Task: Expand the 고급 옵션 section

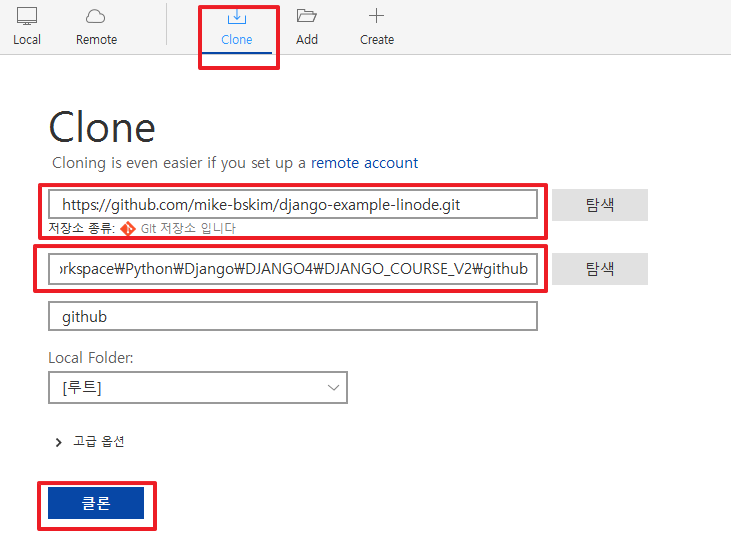Action: pyautogui.click(x=90, y=441)
